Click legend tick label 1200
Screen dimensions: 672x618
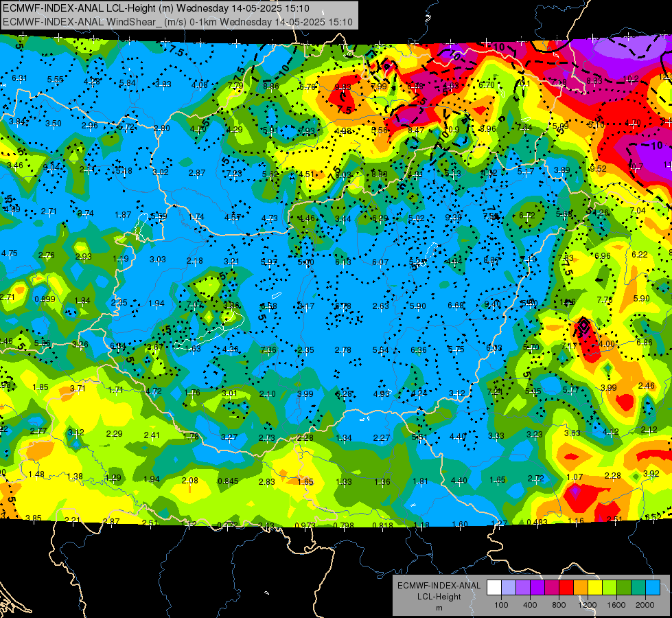tap(588, 605)
